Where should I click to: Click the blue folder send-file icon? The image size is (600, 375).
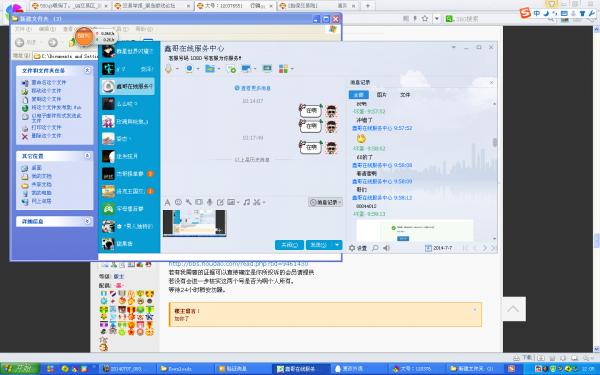(x=209, y=69)
